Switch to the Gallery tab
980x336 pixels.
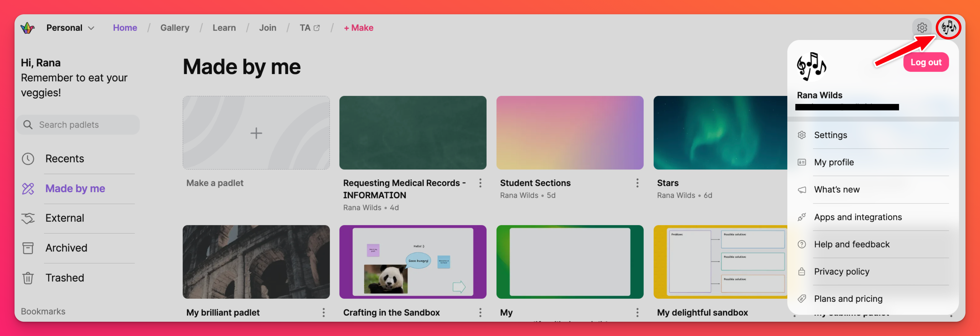(x=175, y=28)
